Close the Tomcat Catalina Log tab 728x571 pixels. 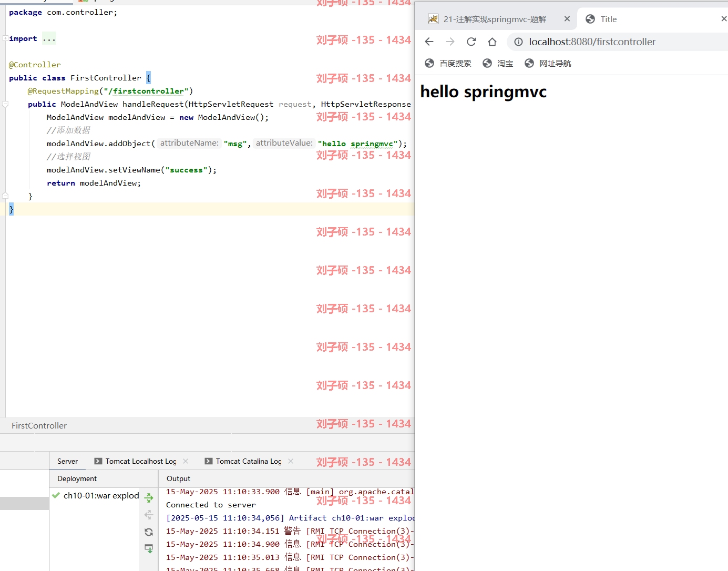(291, 461)
